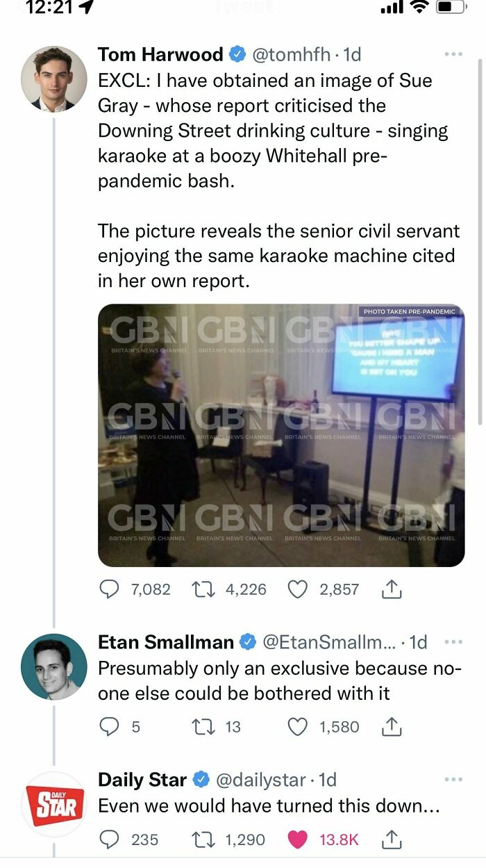Like Etan Smallman's reply

tap(299, 727)
